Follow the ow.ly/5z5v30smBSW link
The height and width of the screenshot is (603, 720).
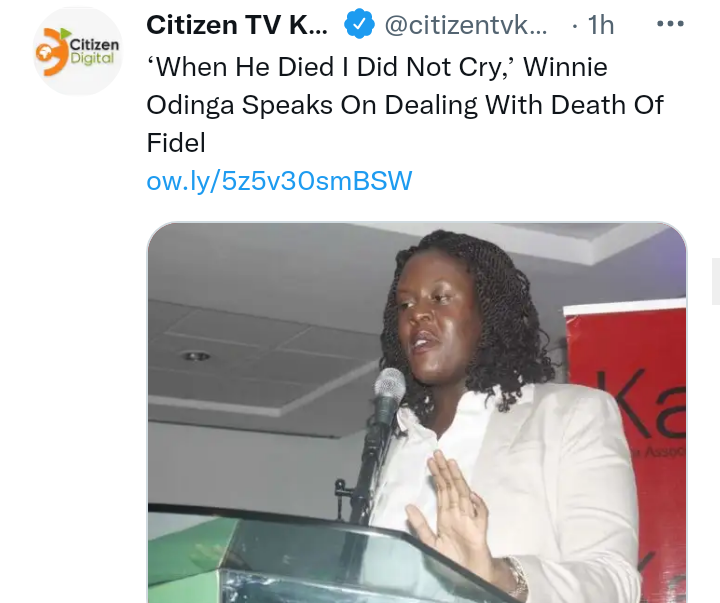(279, 180)
